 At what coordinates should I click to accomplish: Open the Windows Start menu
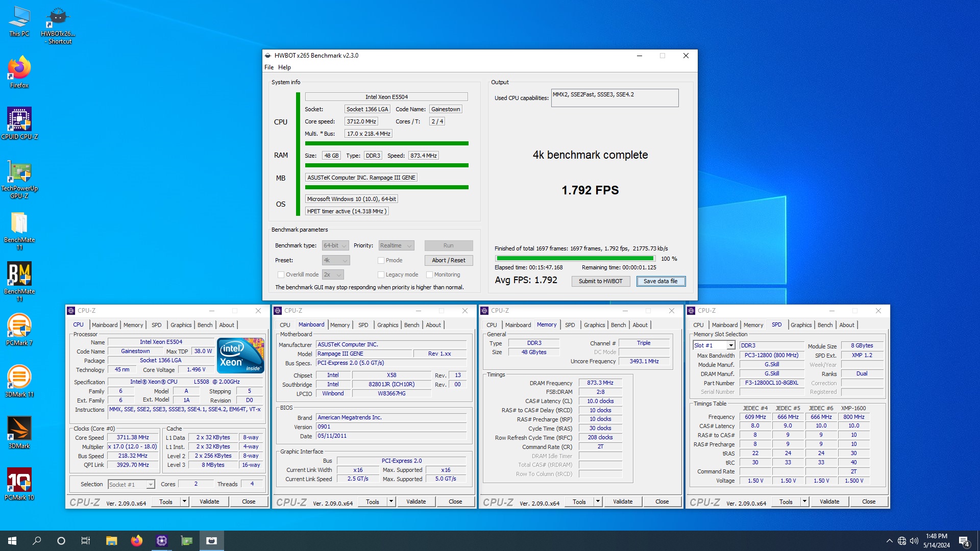pos(12,541)
